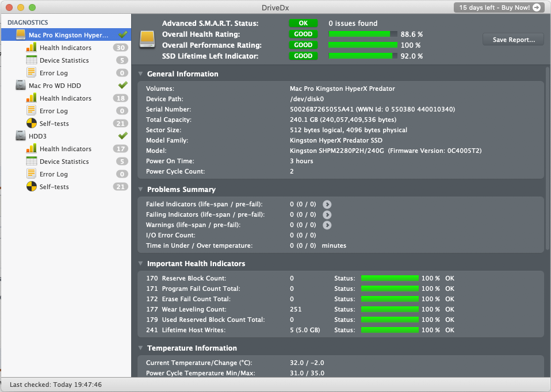This screenshot has width=551, height=392.
Task: Click Overall Health Rating 88.6% bar
Action: [x=363, y=34]
